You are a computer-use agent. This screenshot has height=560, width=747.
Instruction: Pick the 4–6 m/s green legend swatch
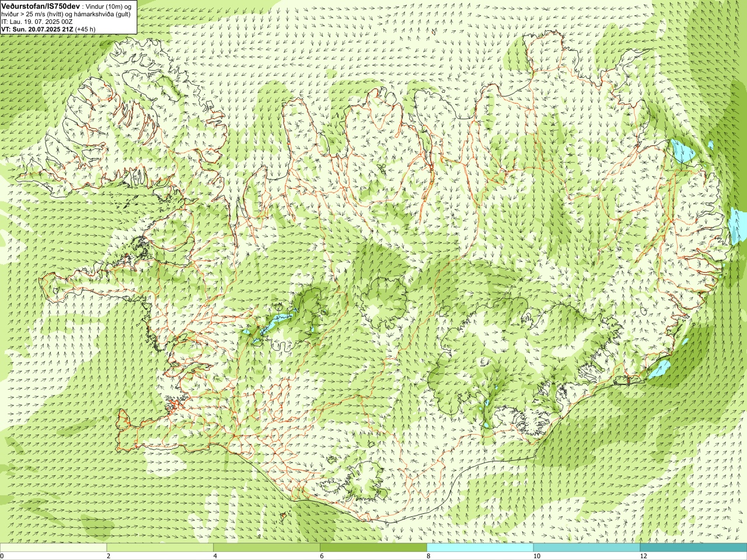pos(267,547)
